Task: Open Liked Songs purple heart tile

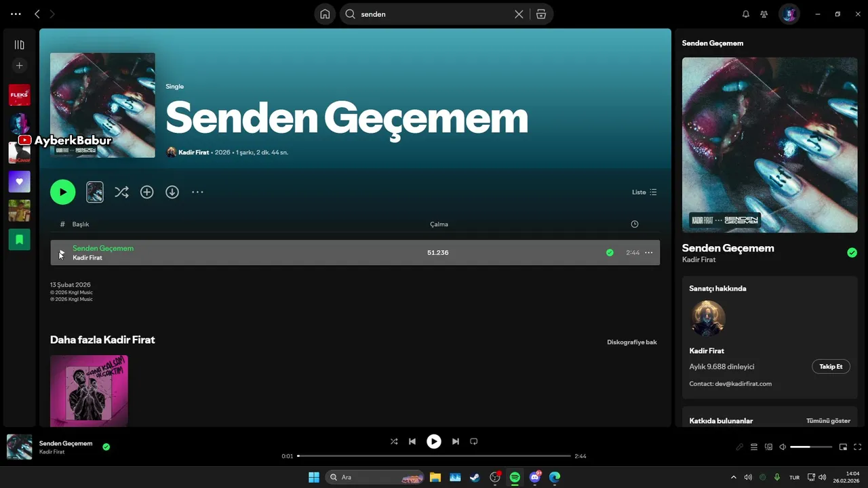Action: [19, 182]
